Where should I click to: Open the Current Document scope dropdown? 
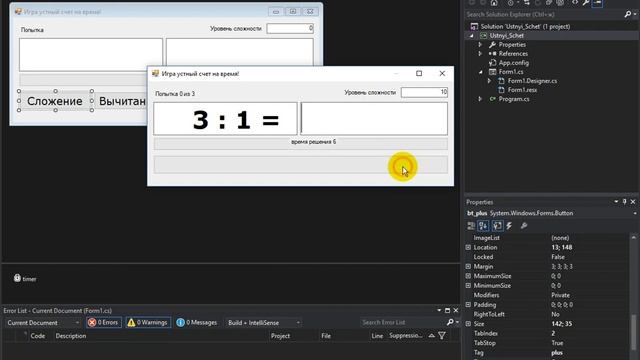point(42,322)
